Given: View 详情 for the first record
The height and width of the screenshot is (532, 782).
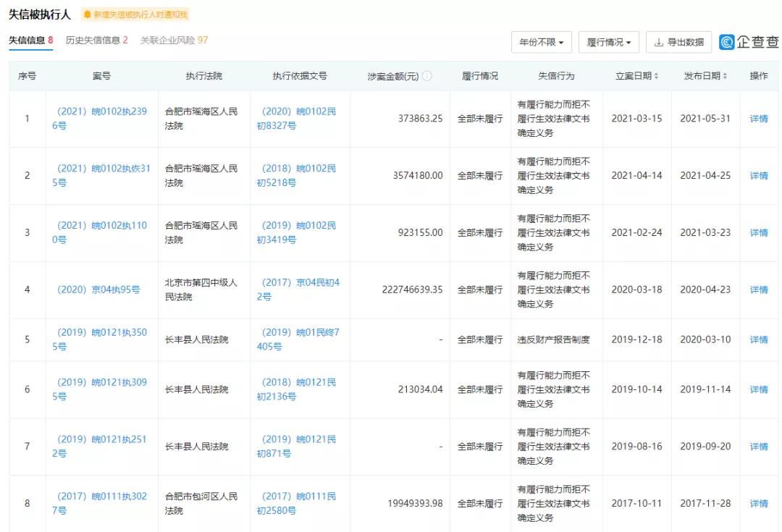Looking at the screenshot, I should 758,119.
